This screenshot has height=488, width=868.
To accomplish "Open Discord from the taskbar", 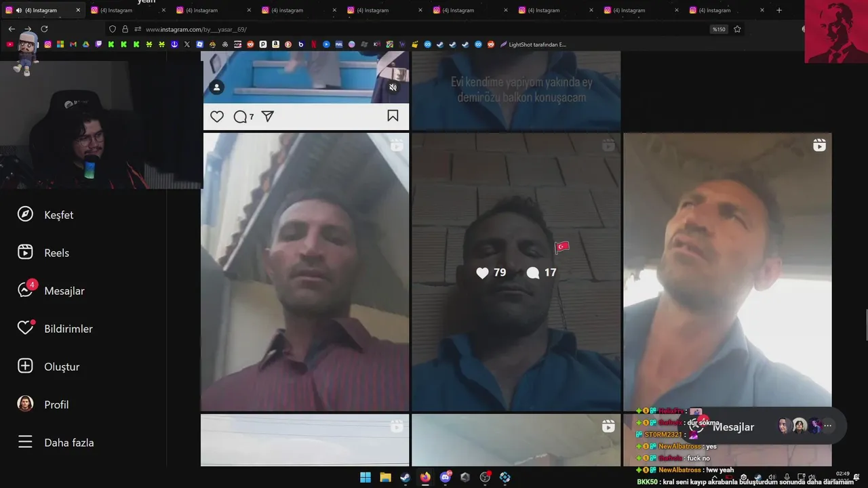I will pos(446,477).
